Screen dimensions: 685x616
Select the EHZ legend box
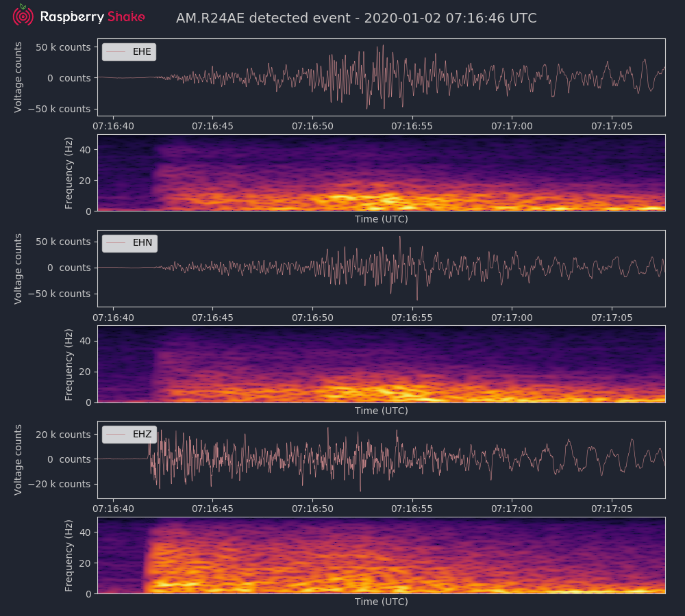129,435
